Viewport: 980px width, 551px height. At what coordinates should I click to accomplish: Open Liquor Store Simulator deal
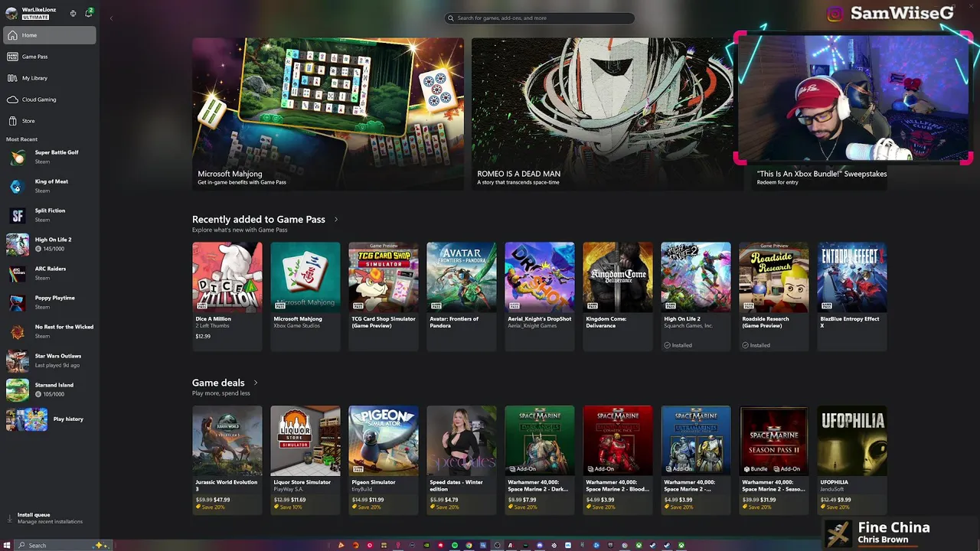[x=305, y=460]
